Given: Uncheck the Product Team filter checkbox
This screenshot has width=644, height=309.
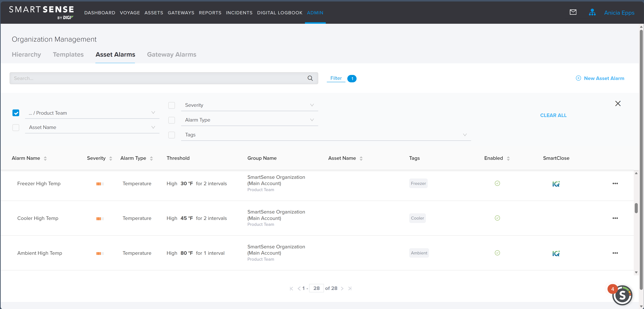Looking at the screenshot, I should pyautogui.click(x=16, y=113).
